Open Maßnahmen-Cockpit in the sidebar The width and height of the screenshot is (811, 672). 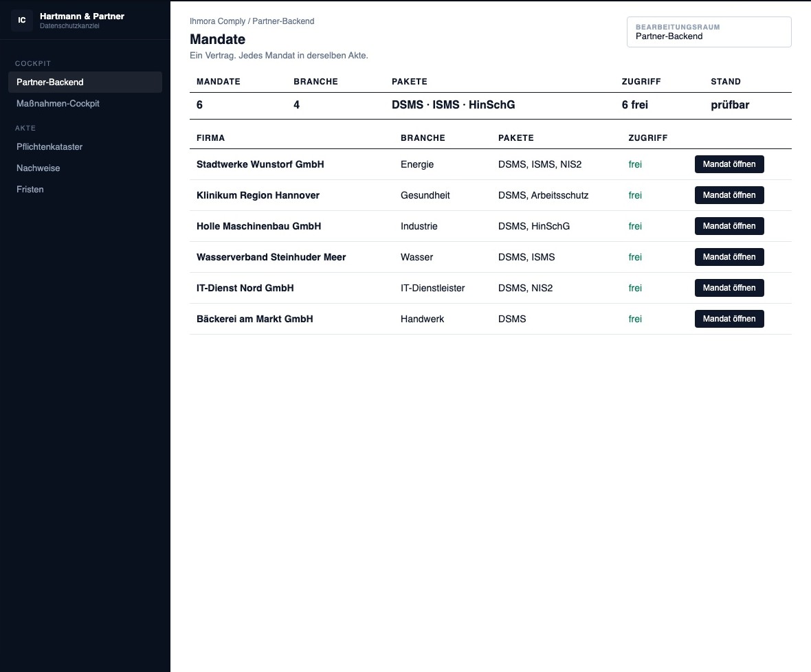click(85, 103)
